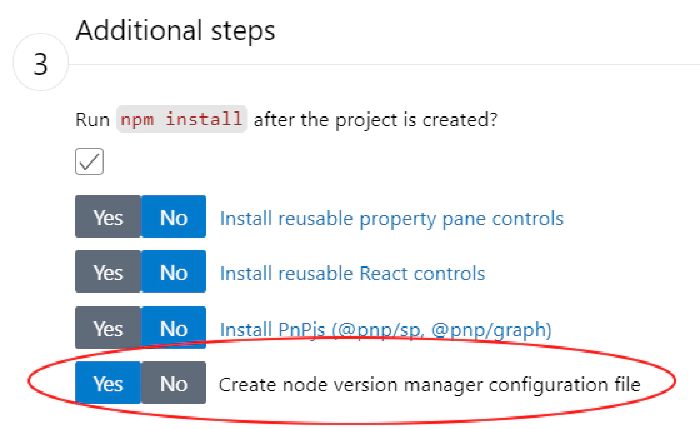Click the step 3 number circle
The width and height of the screenshot is (700, 429).
point(41,65)
